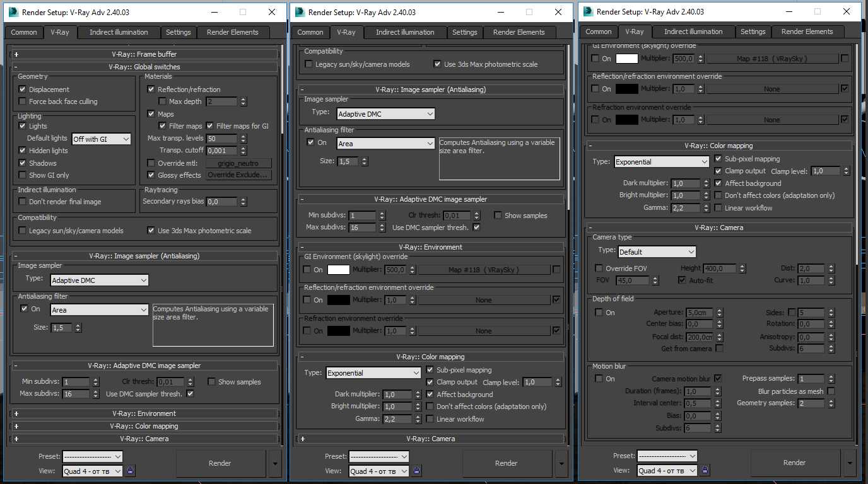
Task: Click Reflection/refraction None map button in right window
Action: tap(772, 89)
